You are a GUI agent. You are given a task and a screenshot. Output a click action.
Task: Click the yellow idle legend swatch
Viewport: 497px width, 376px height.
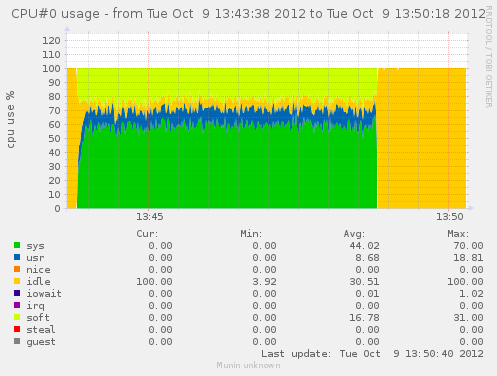click(17, 281)
